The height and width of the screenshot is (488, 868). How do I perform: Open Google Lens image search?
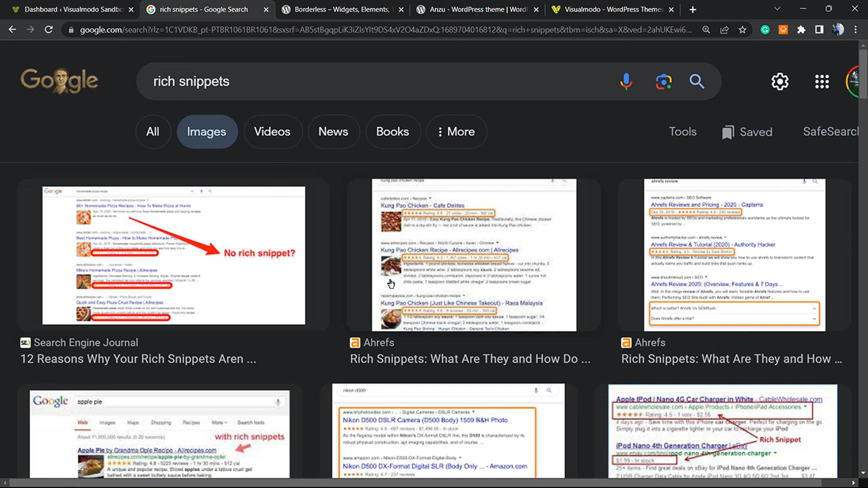point(663,81)
